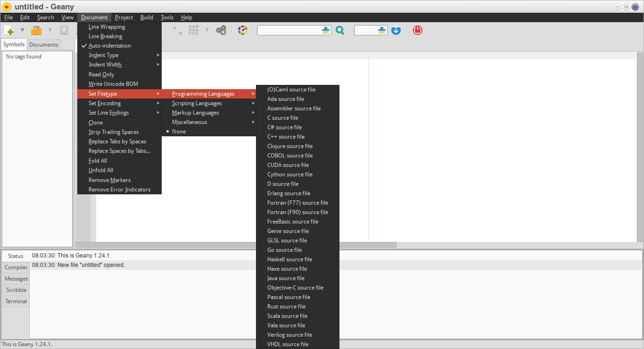Choose Replace Tabs by Spaces
The width and height of the screenshot is (644, 349).
pyautogui.click(x=120, y=141)
